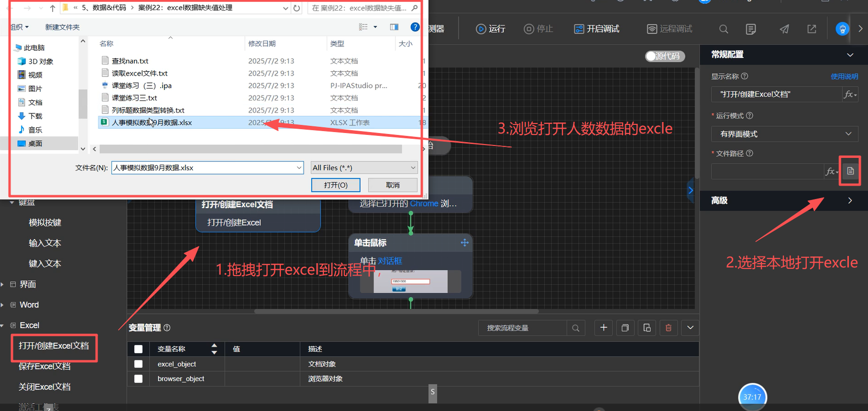Click the paste variables icon
The width and height of the screenshot is (868, 411).
coord(647,328)
